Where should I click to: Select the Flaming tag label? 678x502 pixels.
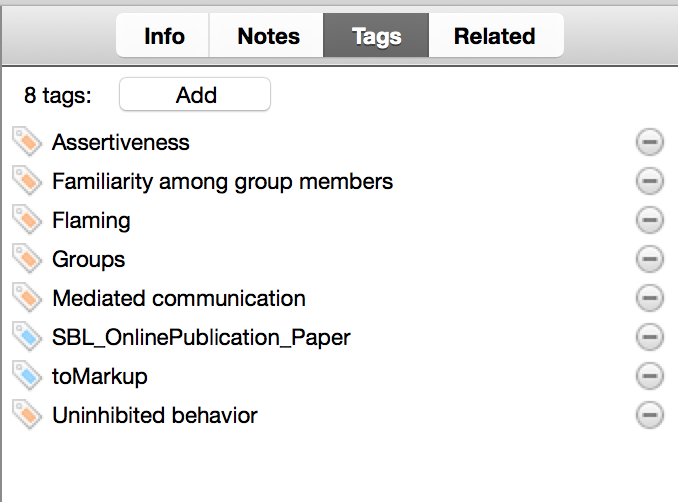coord(91,220)
